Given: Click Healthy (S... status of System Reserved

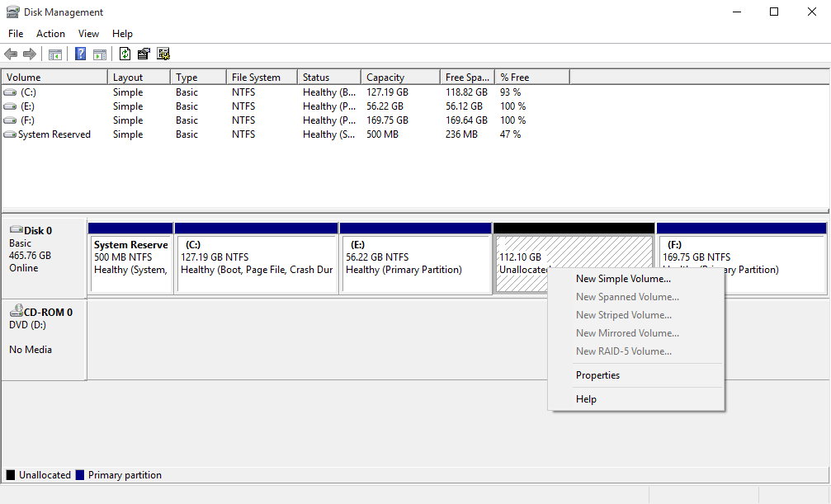Looking at the screenshot, I should [328, 134].
